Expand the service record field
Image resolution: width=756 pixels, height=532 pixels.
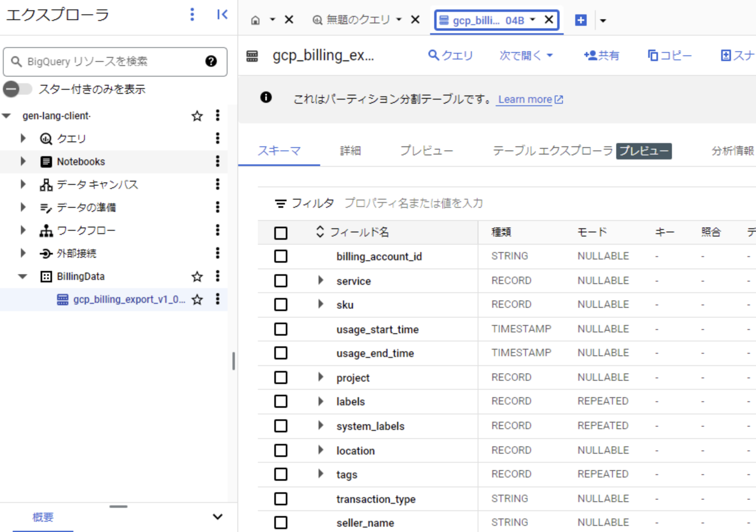(321, 281)
